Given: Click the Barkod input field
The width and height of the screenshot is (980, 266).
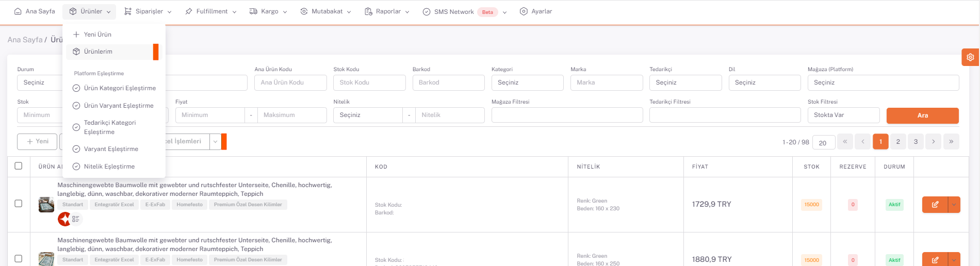Looking at the screenshot, I should [x=448, y=82].
